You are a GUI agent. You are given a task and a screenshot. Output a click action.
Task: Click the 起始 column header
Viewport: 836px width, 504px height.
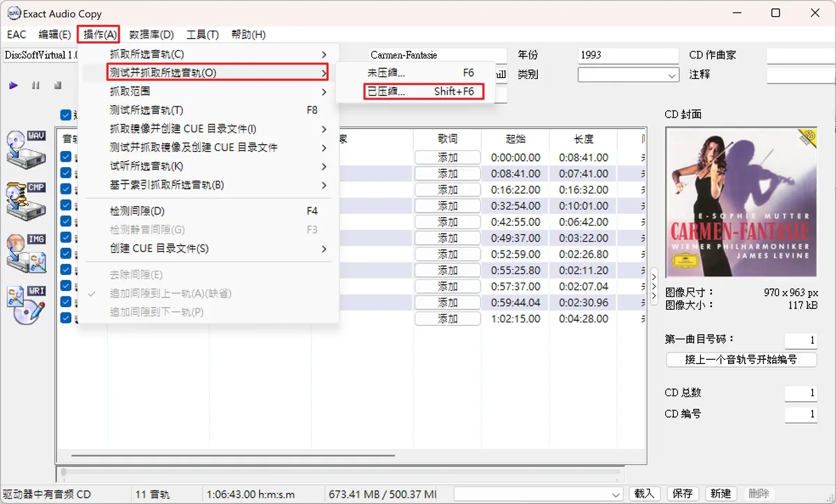(x=516, y=139)
